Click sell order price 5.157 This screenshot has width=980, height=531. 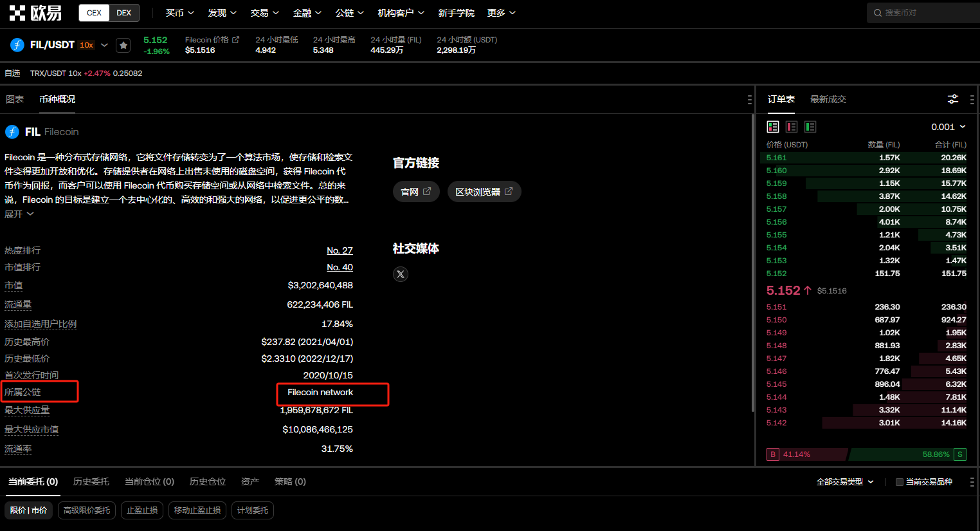[x=776, y=209]
